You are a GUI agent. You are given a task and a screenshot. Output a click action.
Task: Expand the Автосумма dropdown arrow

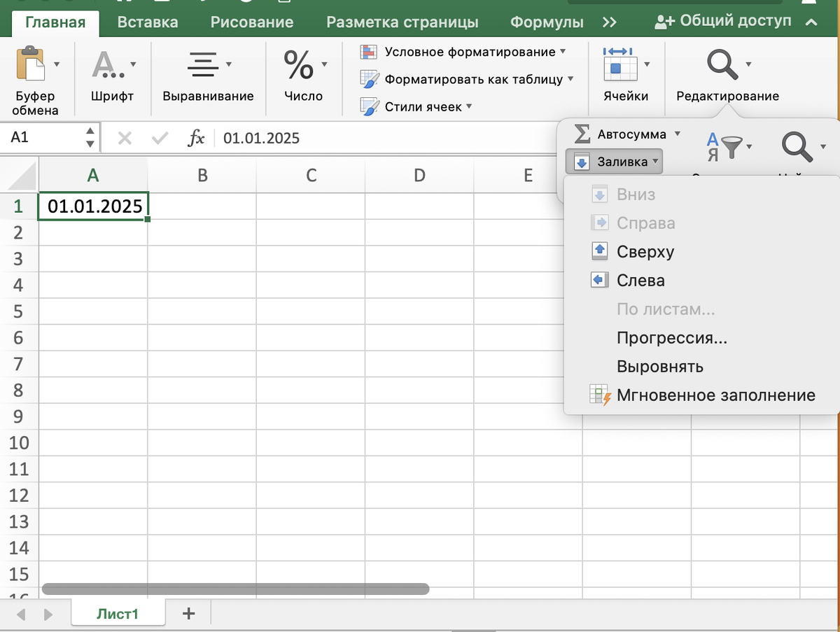[677, 134]
